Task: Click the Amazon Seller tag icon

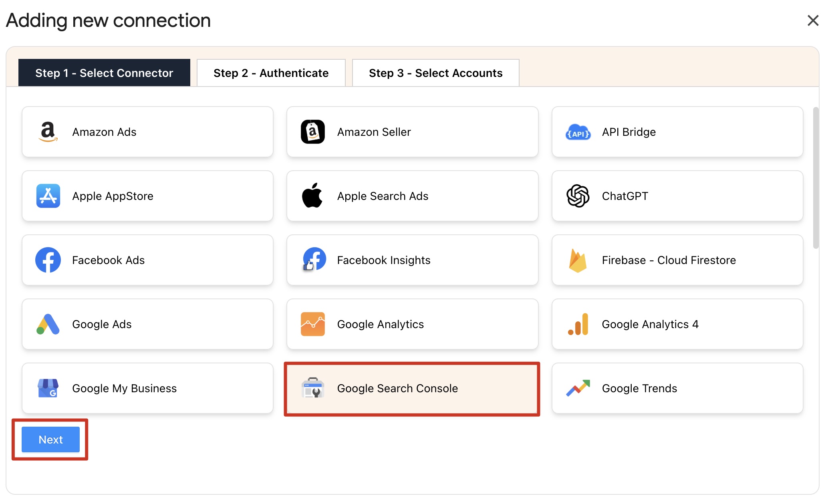Action: [312, 132]
